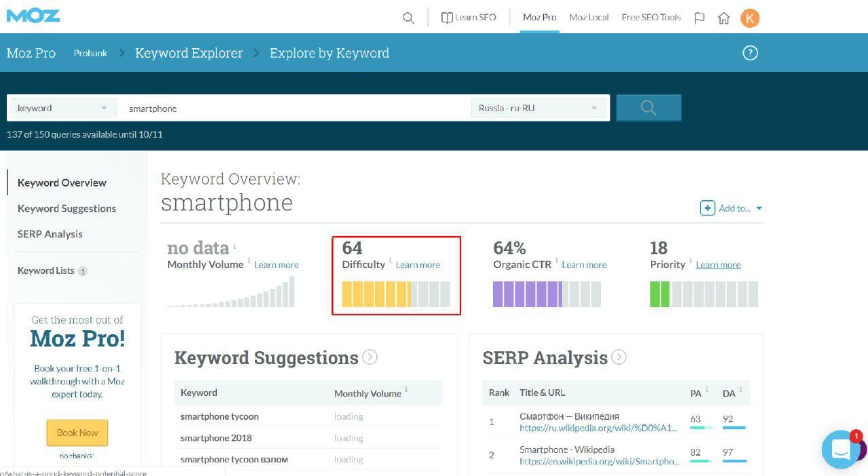Screen dimensions: 868x476
Task: Open Learn SEO in top navigation
Action: point(469,18)
